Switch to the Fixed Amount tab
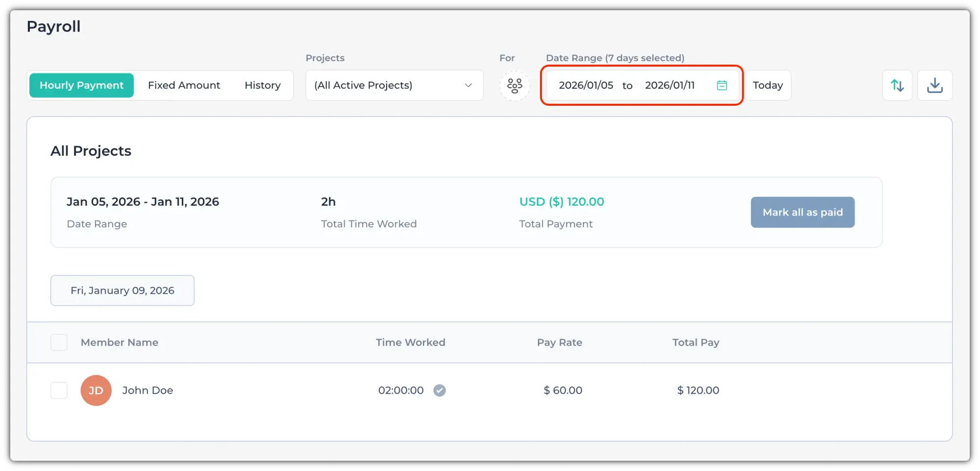This screenshot has width=980, height=471. click(x=184, y=86)
